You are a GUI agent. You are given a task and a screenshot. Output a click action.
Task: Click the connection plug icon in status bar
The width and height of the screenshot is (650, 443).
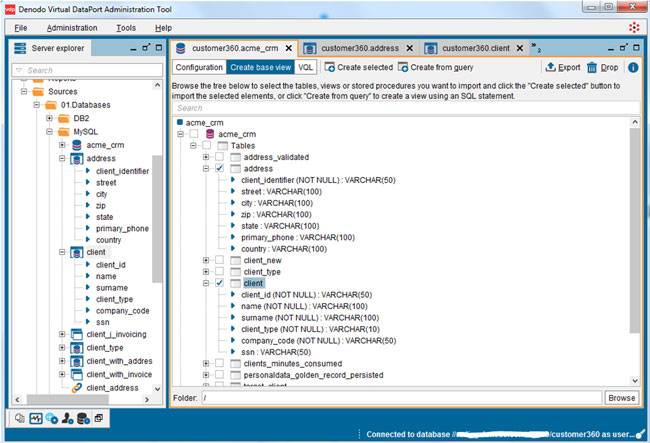[640, 434]
